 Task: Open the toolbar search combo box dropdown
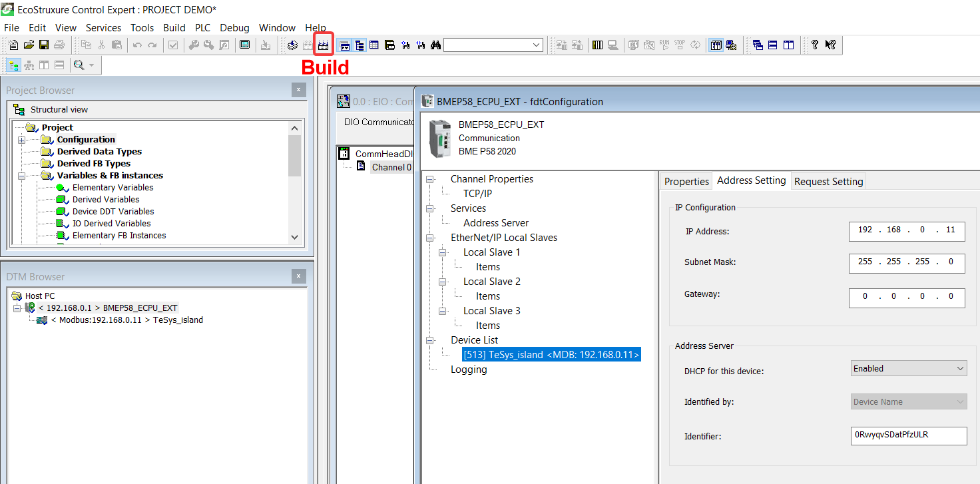tap(537, 45)
